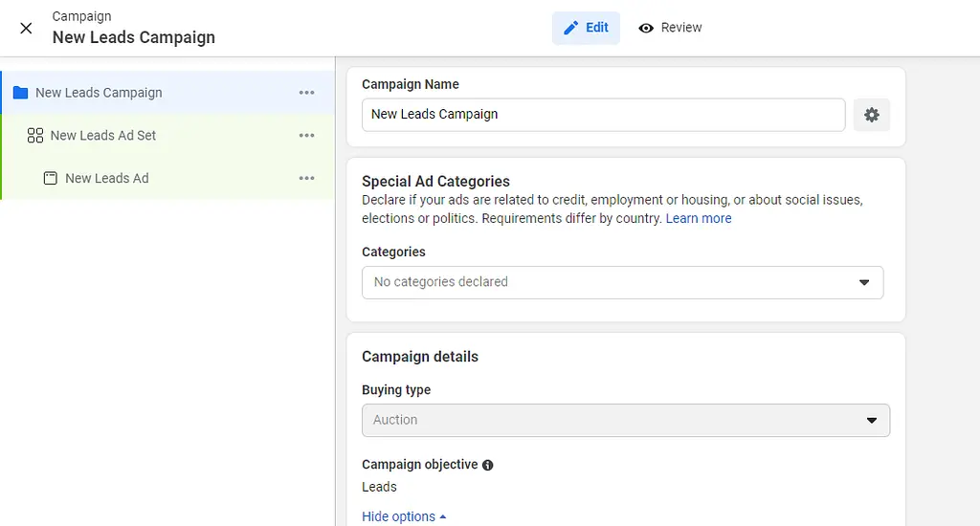This screenshot has width=980, height=526.
Task: Switch to the Review tab
Action: click(670, 28)
